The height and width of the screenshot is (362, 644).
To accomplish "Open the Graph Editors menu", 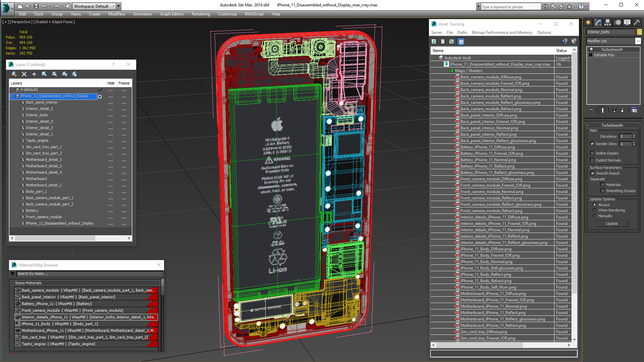I will (172, 14).
